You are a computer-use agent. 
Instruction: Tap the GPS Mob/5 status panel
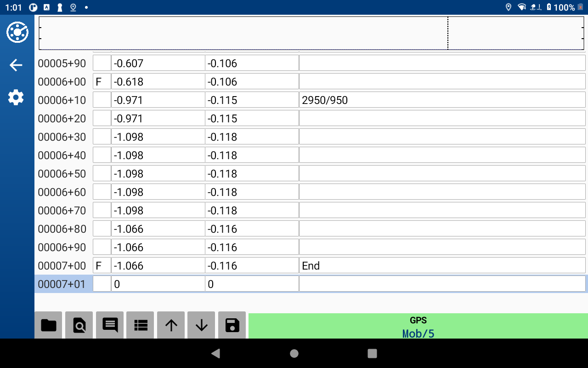[418, 326]
